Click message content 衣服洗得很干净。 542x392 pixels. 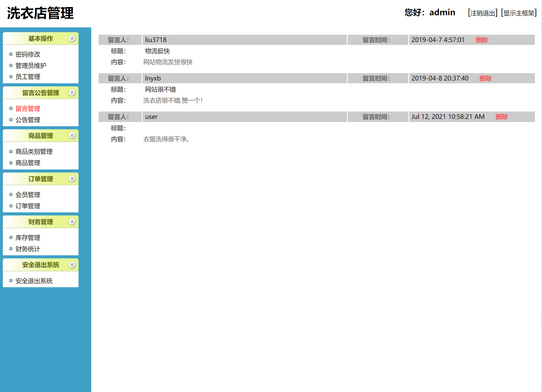point(167,139)
